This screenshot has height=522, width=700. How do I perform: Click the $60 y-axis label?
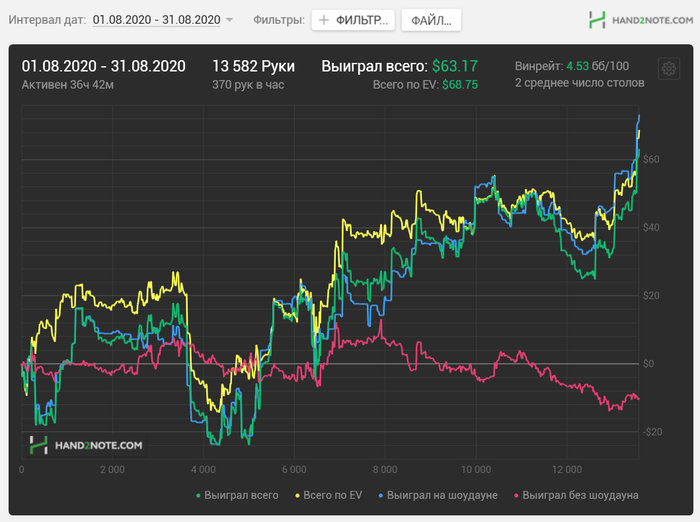click(651, 159)
